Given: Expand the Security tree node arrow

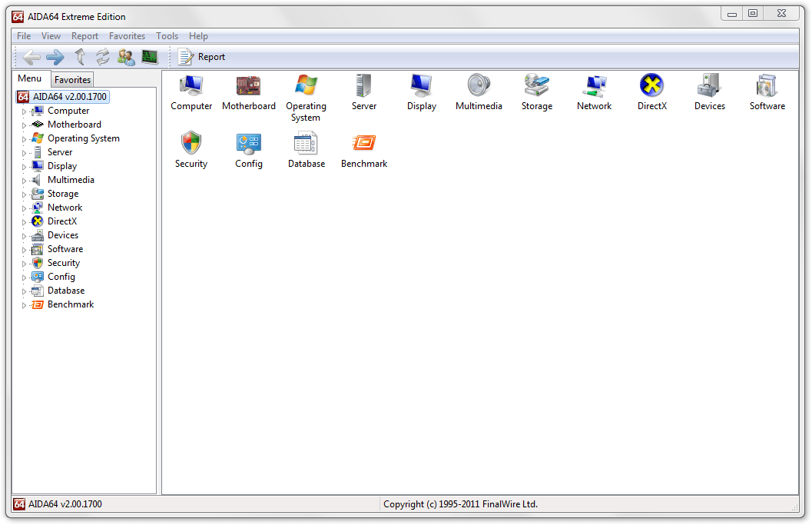Looking at the screenshot, I should tap(24, 264).
